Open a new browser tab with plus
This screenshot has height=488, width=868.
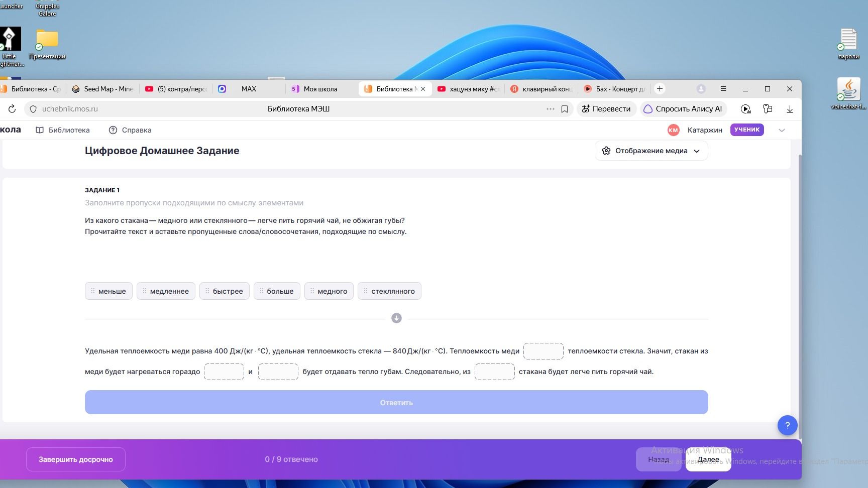tap(660, 89)
